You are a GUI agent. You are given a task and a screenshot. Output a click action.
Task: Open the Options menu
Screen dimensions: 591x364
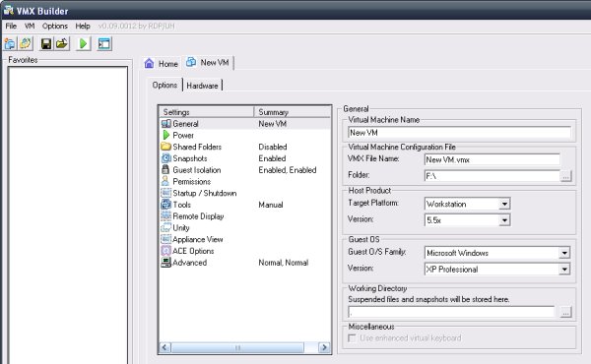point(55,26)
